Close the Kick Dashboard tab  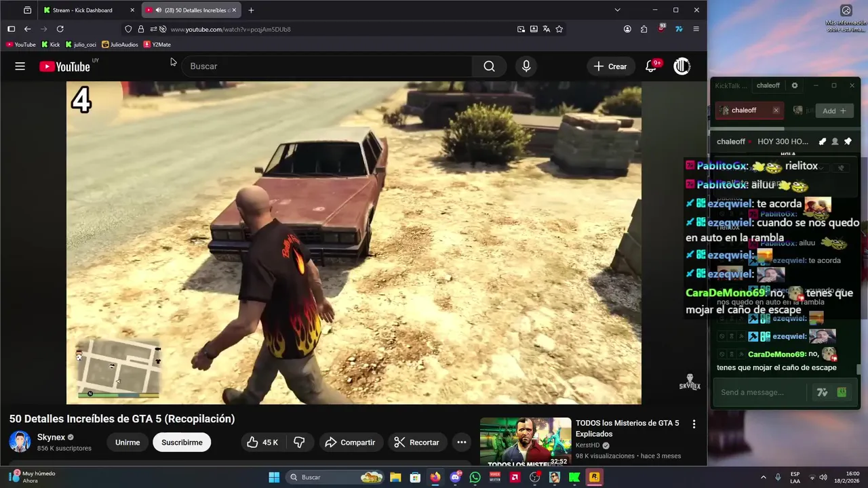[132, 10]
